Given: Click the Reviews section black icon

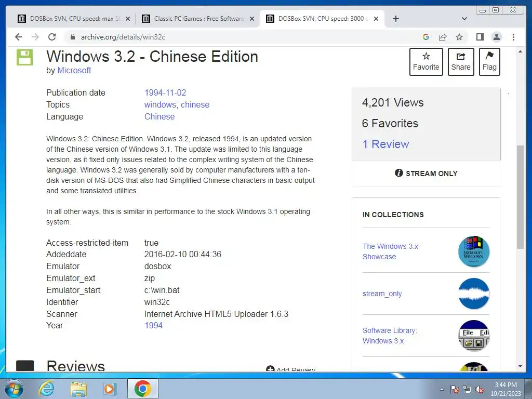Looking at the screenshot, I should tap(25, 366).
